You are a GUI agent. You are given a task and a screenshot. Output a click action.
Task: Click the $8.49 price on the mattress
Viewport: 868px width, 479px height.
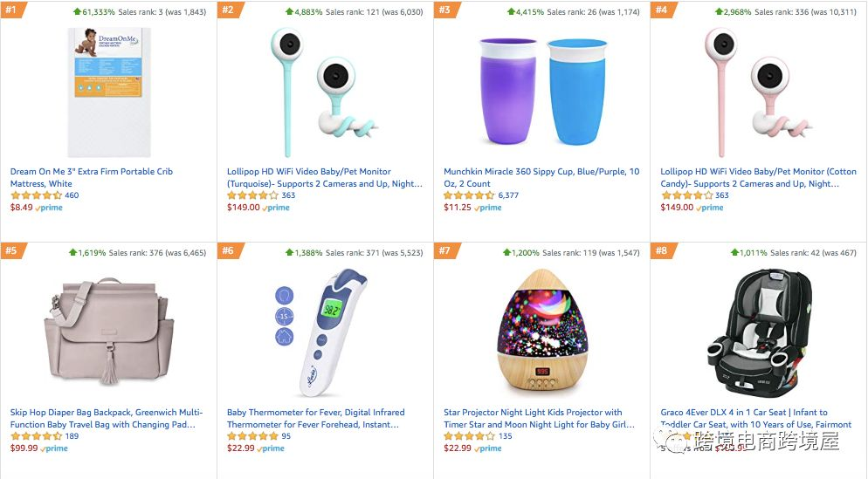click(22, 208)
